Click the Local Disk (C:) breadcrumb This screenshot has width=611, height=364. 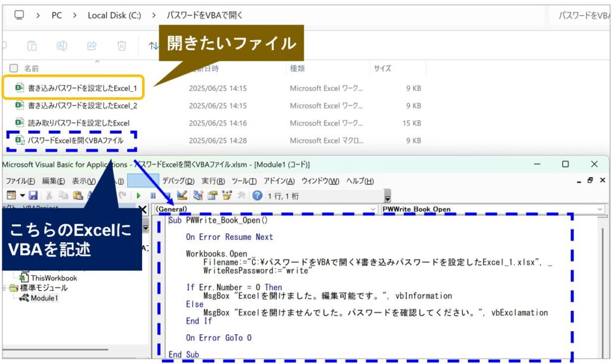[x=114, y=15]
